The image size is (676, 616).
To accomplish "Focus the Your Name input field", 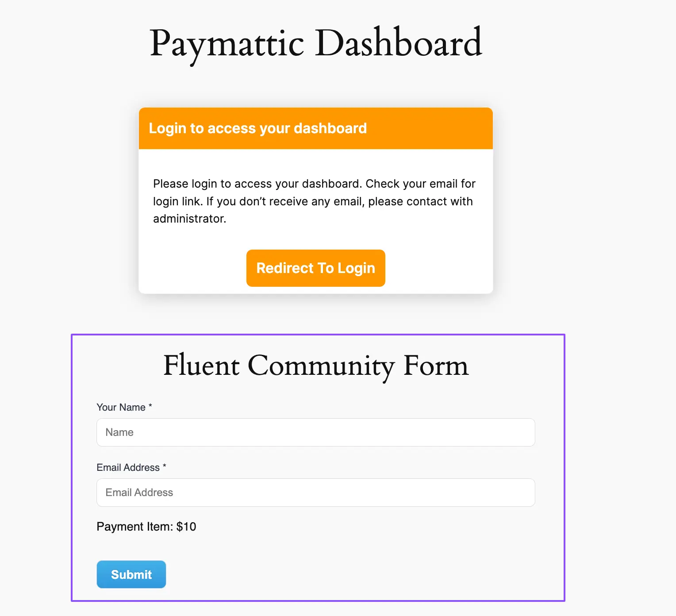I will [315, 432].
